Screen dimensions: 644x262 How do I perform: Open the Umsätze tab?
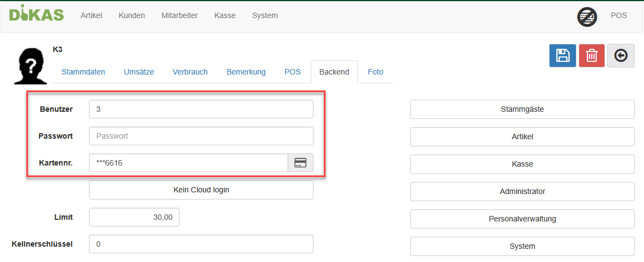click(x=139, y=72)
